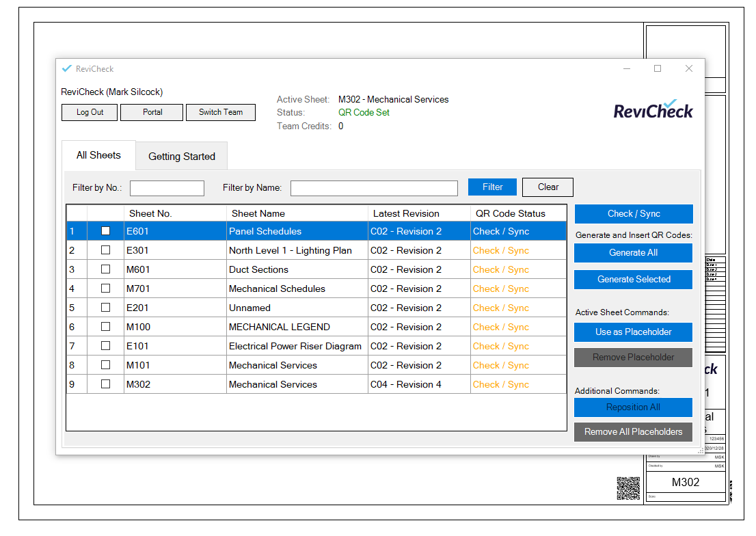Open the Portal button

coord(152,112)
